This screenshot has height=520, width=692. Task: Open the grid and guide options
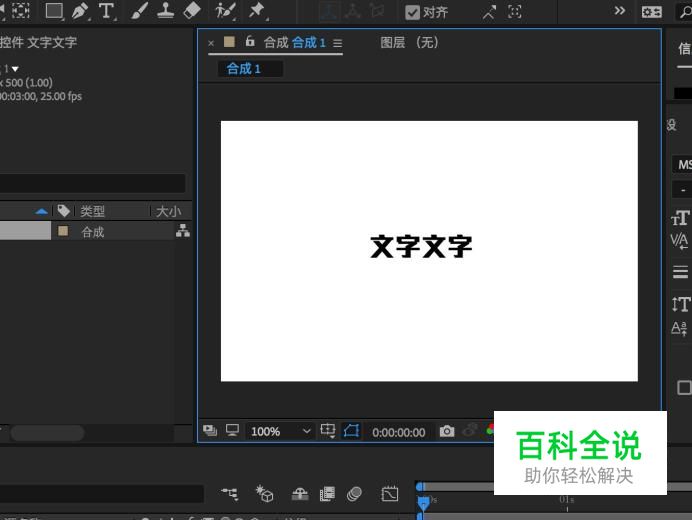pyautogui.click(x=328, y=430)
